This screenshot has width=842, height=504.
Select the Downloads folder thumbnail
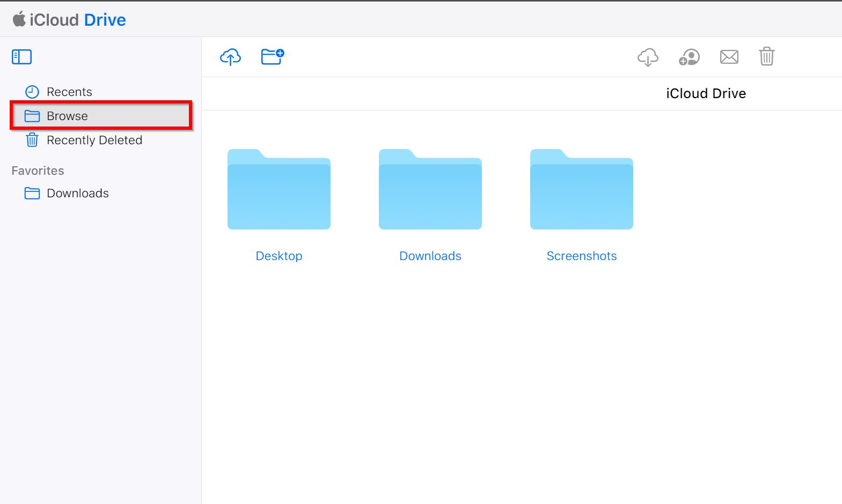click(430, 189)
